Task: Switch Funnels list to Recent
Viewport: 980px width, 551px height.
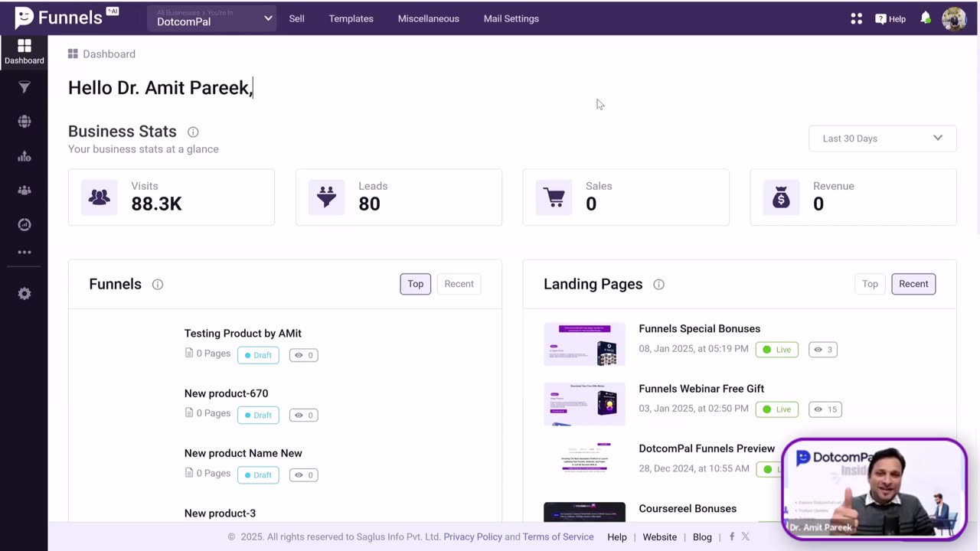Action: point(459,284)
